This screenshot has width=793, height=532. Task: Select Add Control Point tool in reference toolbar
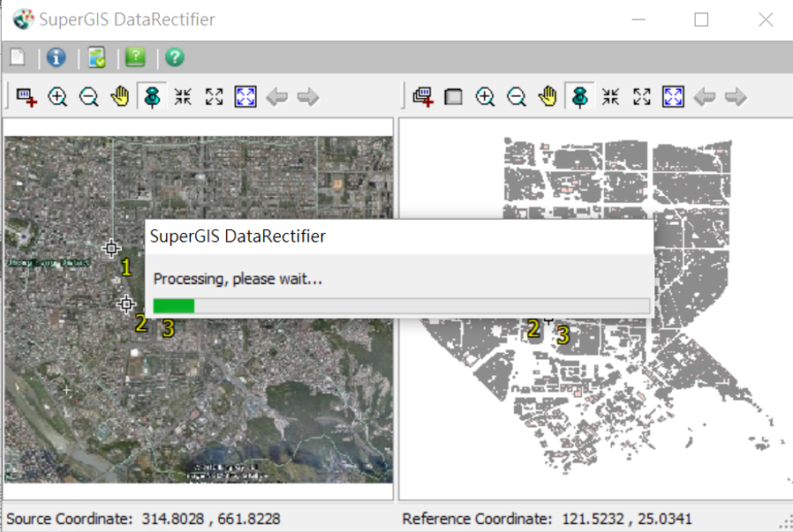423,96
